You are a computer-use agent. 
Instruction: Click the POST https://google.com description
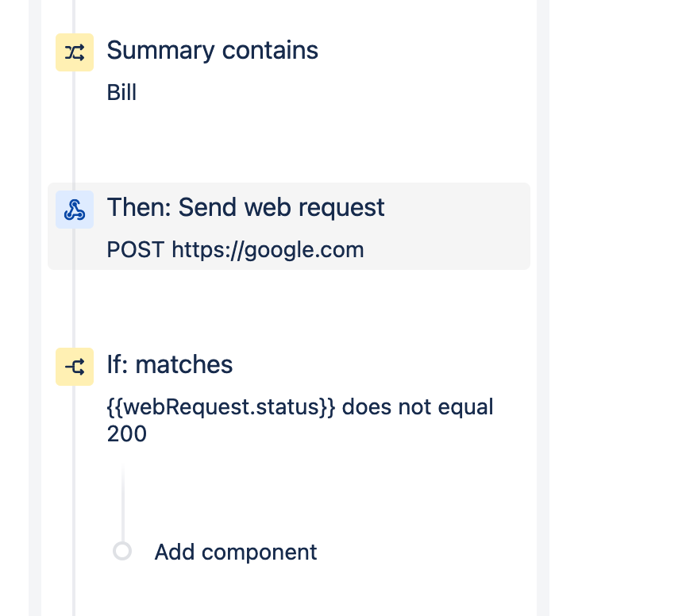point(235,250)
